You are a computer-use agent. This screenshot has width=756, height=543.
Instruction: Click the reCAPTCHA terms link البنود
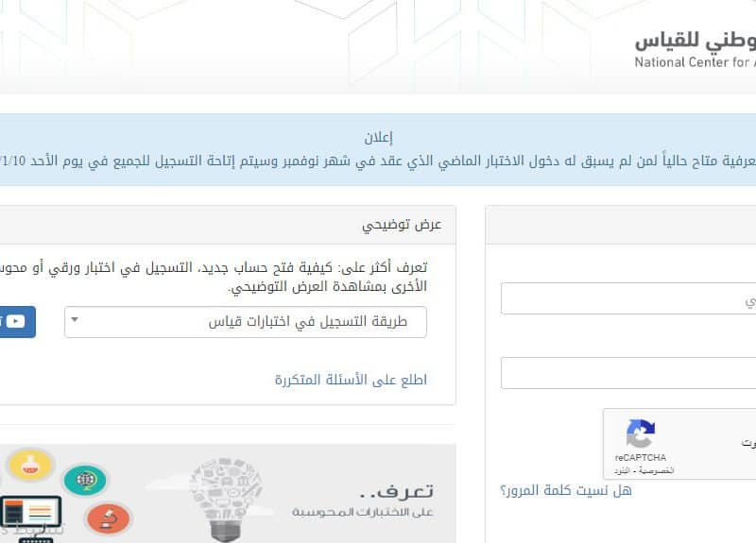pyautogui.click(x=622, y=470)
